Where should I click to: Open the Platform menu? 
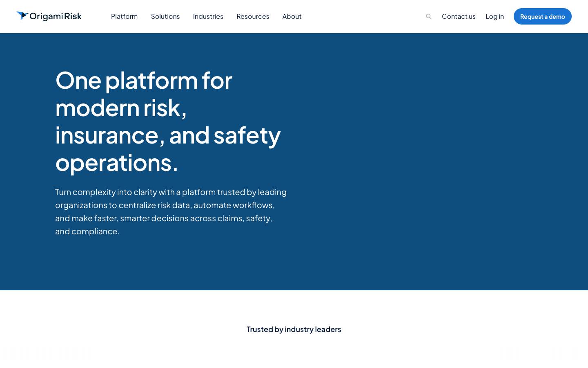coord(124,16)
